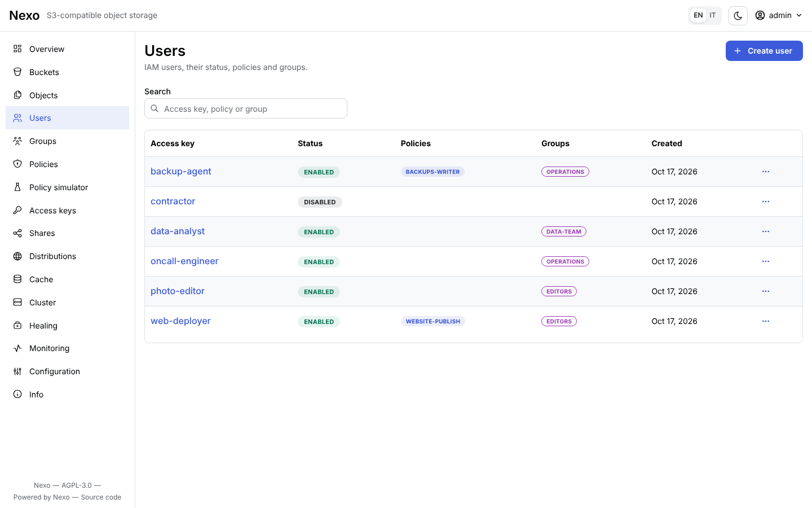Open actions menu for web-deployer
812x508 pixels.
click(766, 321)
